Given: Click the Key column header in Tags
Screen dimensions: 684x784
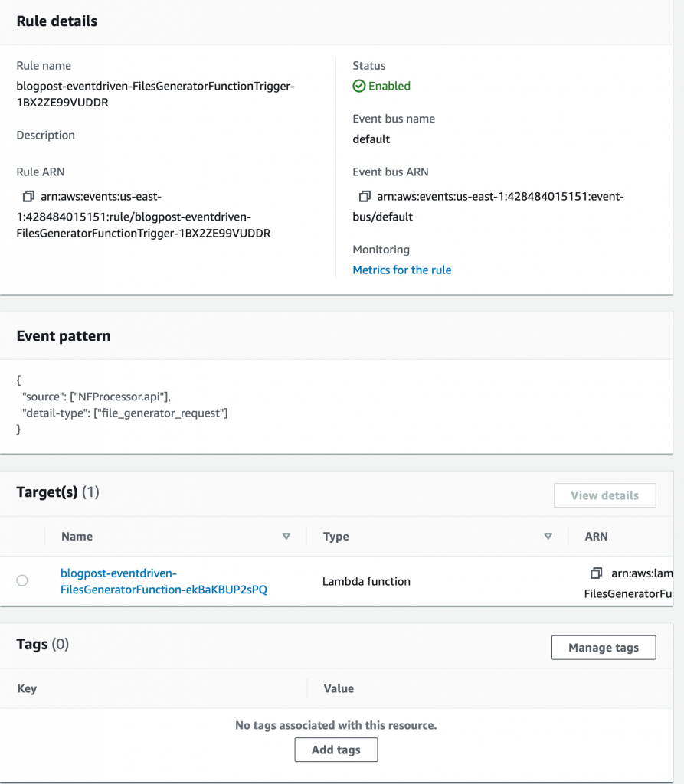Looking at the screenshot, I should 27,688.
